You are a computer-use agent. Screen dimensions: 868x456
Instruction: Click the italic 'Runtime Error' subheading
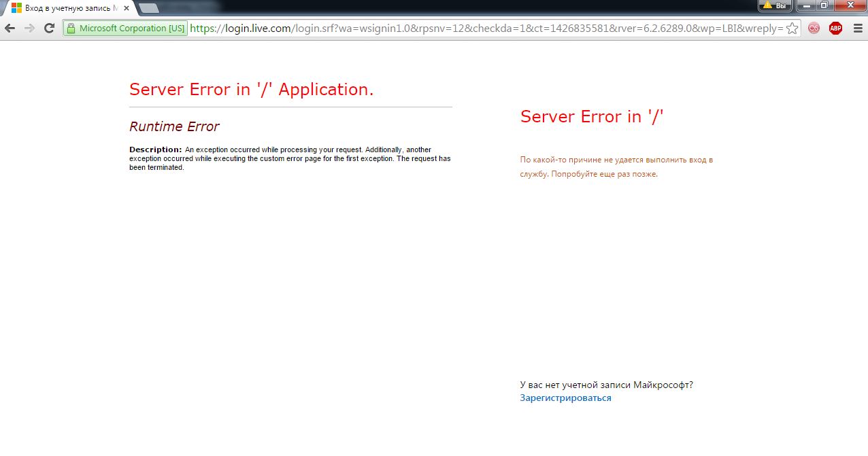click(174, 126)
